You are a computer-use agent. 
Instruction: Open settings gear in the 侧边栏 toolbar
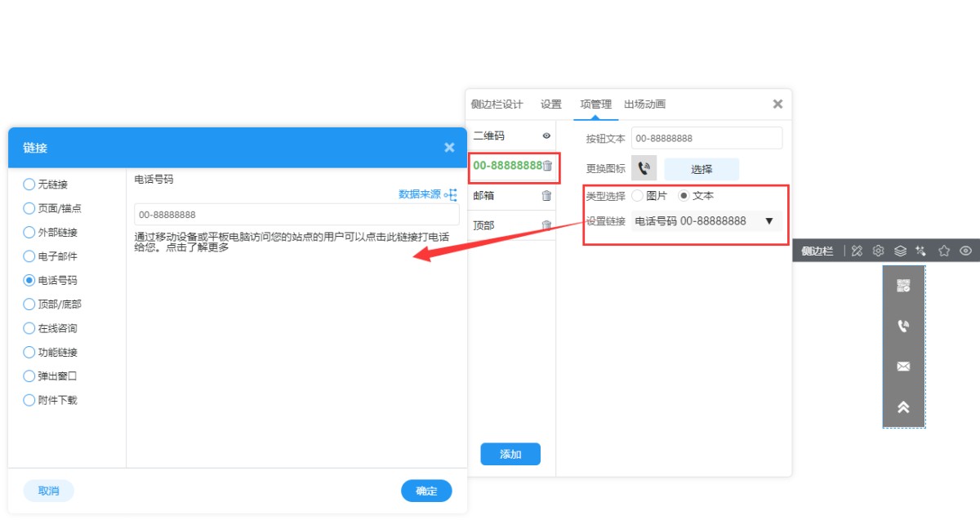[879, 251]
